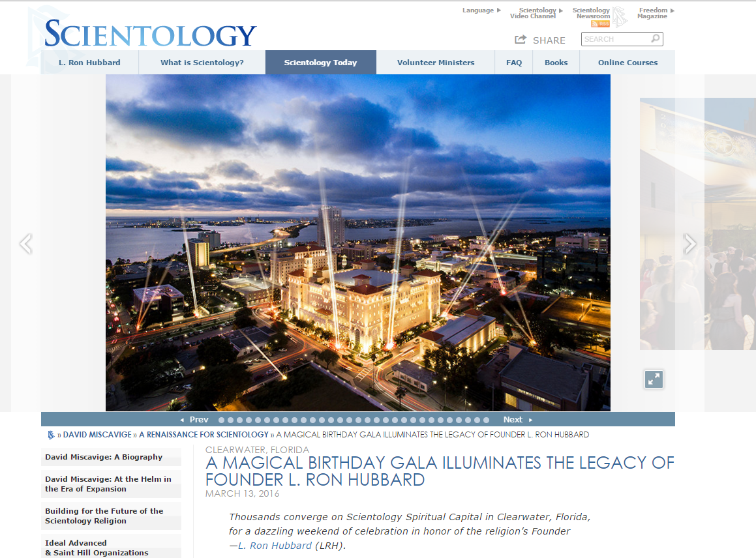The width and height of the screenshot is (756, 558).
Task: Expand the photo to fullscreen
Action: pos(654,379)
